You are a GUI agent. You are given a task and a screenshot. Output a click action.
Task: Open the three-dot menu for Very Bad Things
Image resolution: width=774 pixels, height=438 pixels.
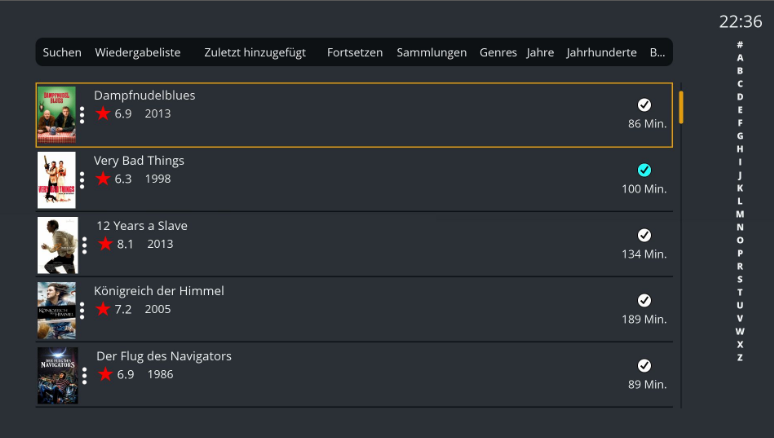82,180
